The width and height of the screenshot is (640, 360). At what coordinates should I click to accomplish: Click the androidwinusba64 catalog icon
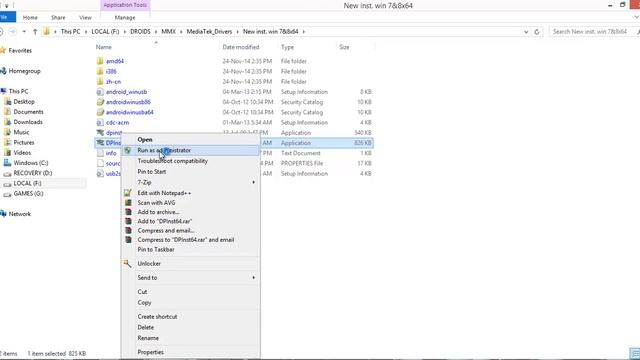click(100, 112)
